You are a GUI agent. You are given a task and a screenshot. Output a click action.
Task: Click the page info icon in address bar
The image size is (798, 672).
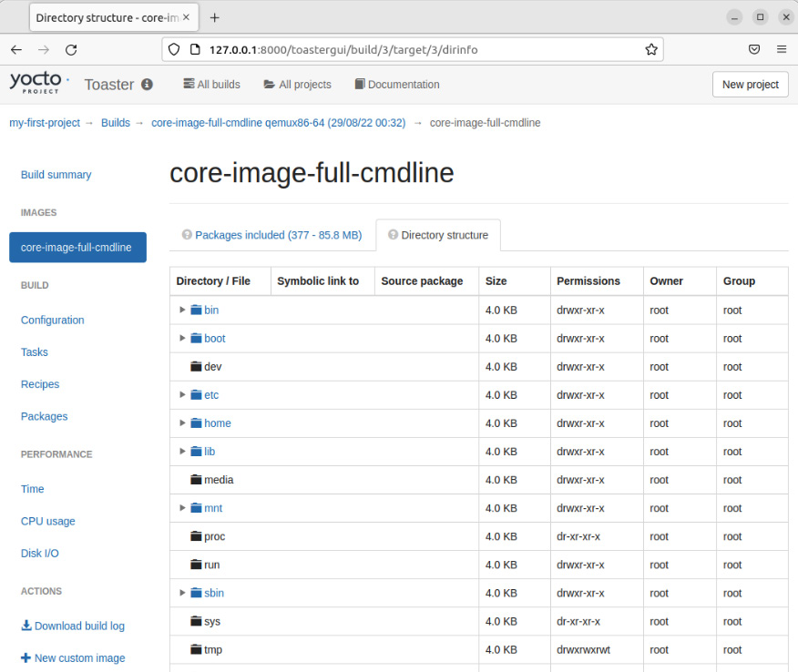[195, 50]
